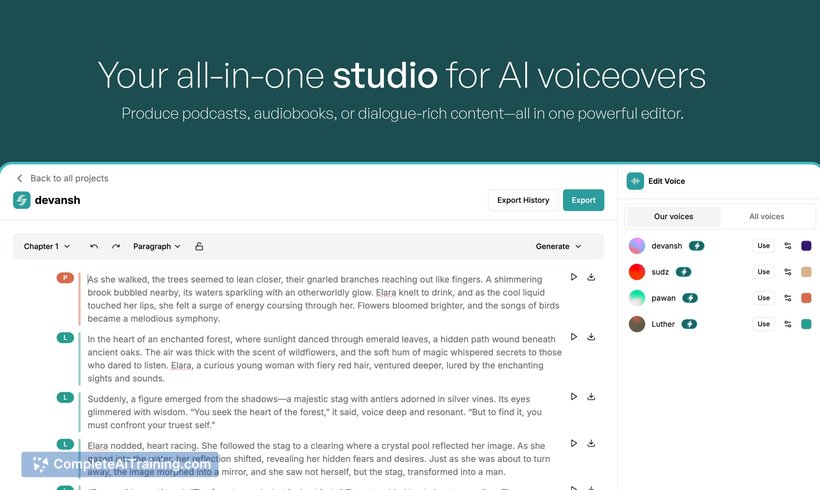The image size is (820, 490).
Task: Use the sudz voice
Action: coord(764,272)
